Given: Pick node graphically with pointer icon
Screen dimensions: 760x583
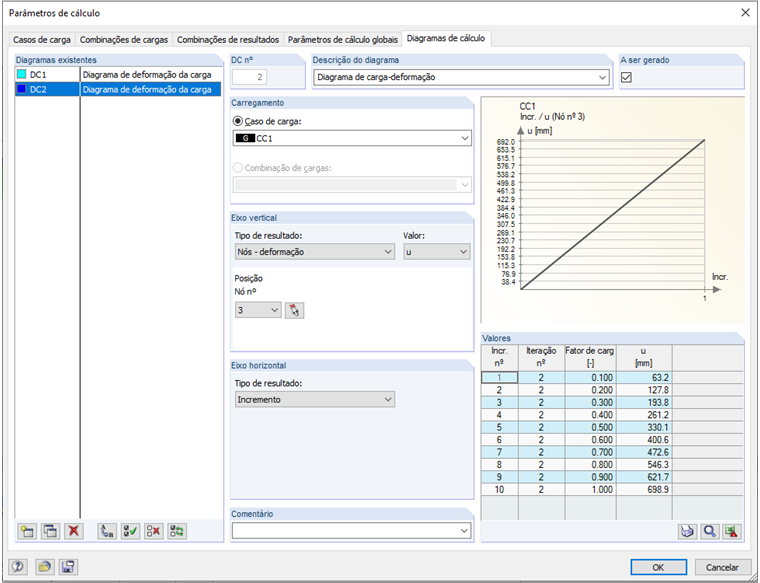Looking at the screenshot, I should (294, 310).
